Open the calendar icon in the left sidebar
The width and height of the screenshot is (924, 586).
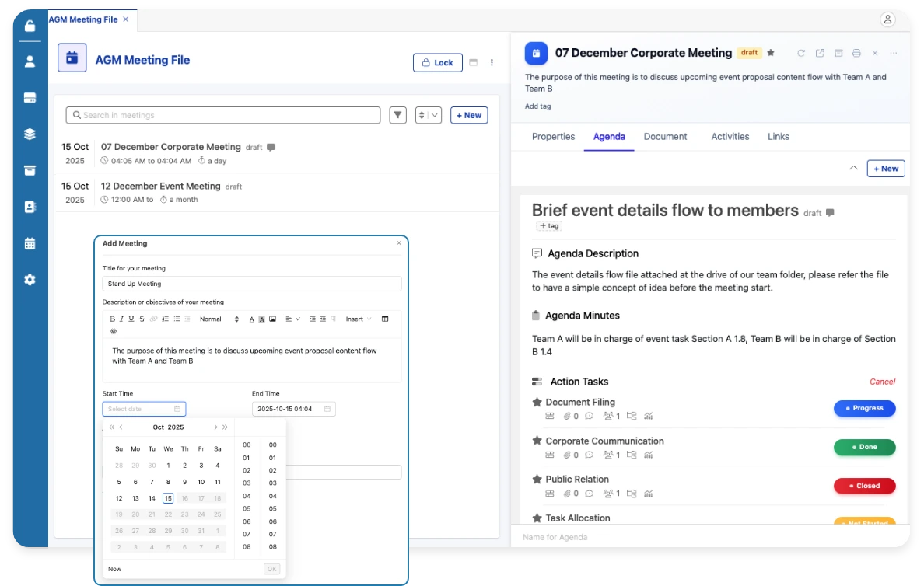[30, 242]
